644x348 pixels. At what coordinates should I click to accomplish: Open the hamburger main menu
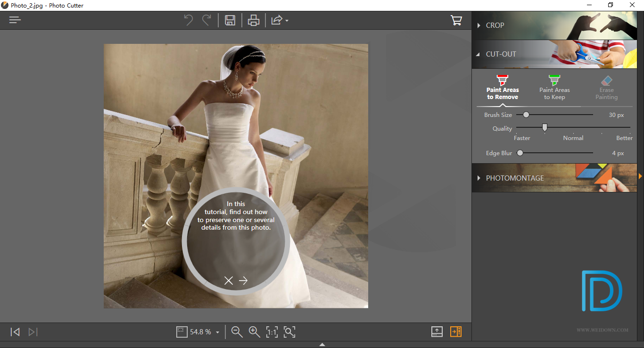(15, 20)
